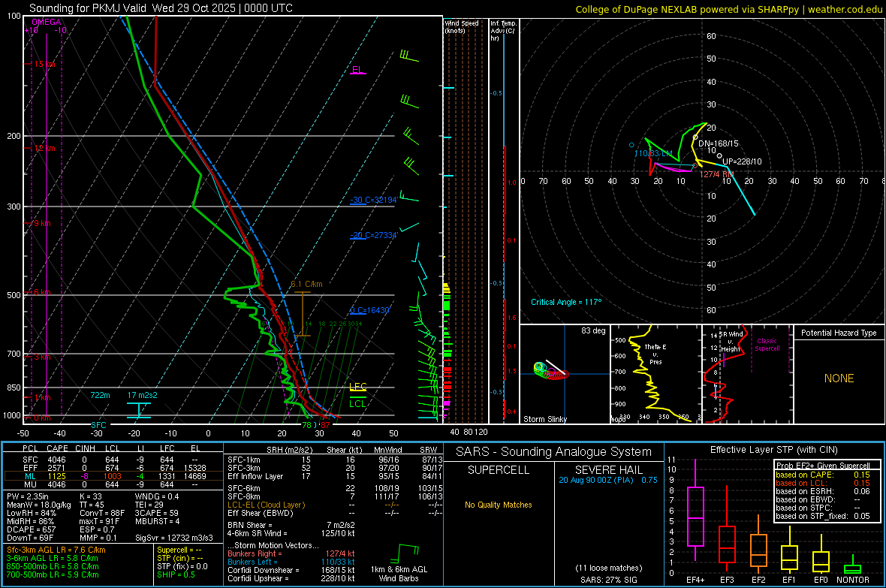Click the 722m effective inflow label
This screenshot has width=886, height=588.
point(100,395)
